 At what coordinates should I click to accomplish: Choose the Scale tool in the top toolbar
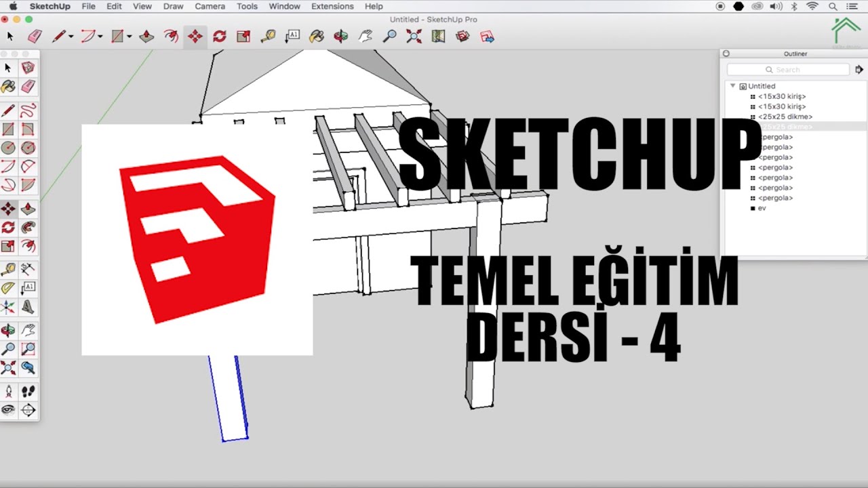[x=243, y=36]
